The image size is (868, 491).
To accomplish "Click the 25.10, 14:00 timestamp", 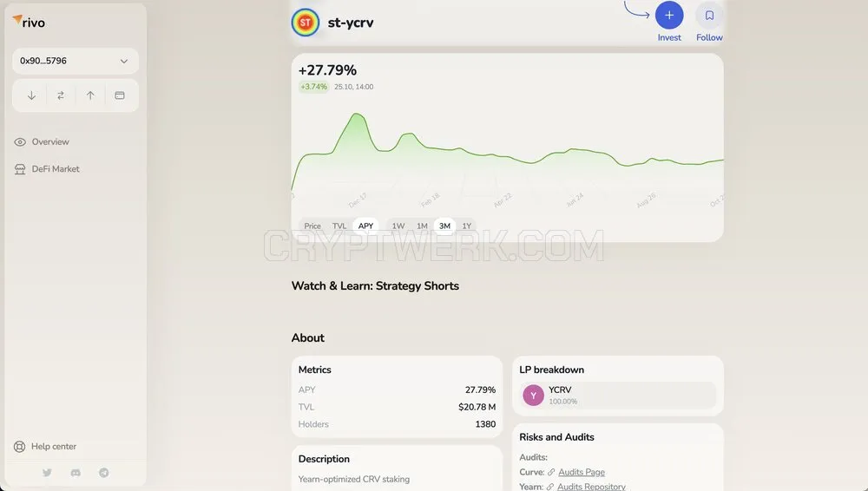I will (x=354, y=87).
